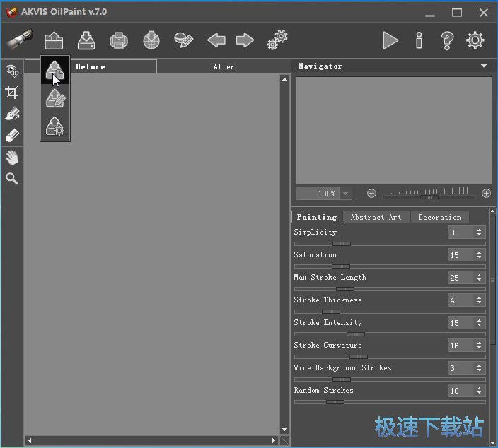The width and height of the screenshot is (498, 448).
Task: Click the zoom in plus button
Action: click(486, 193)
